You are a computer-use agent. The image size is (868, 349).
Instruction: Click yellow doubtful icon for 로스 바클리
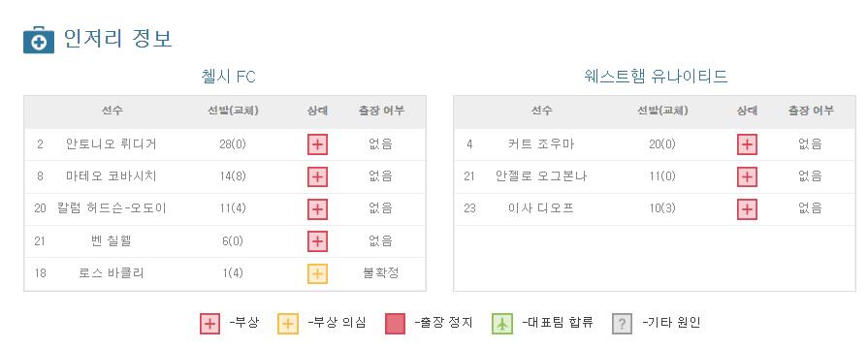click(317, 273)
